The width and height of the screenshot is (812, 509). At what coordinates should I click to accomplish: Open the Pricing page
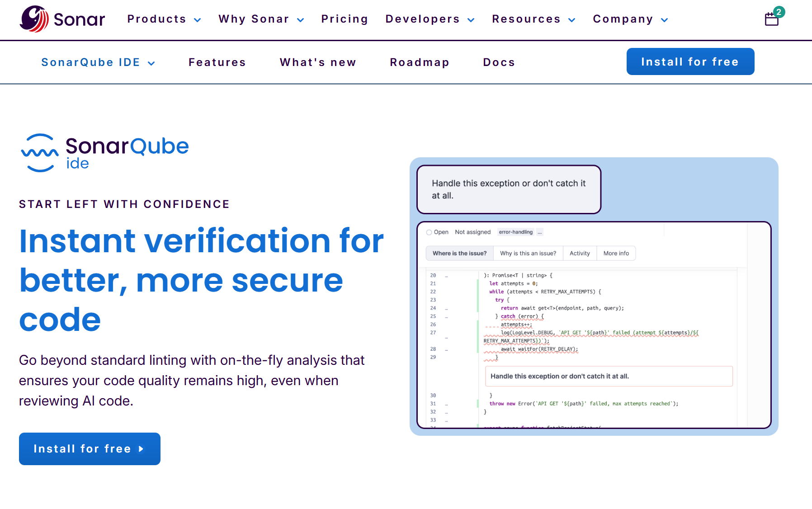[x=345, y=19]
